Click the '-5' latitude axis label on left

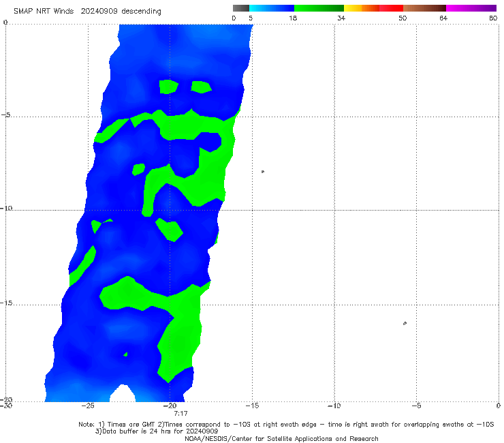tap(6, 115)
